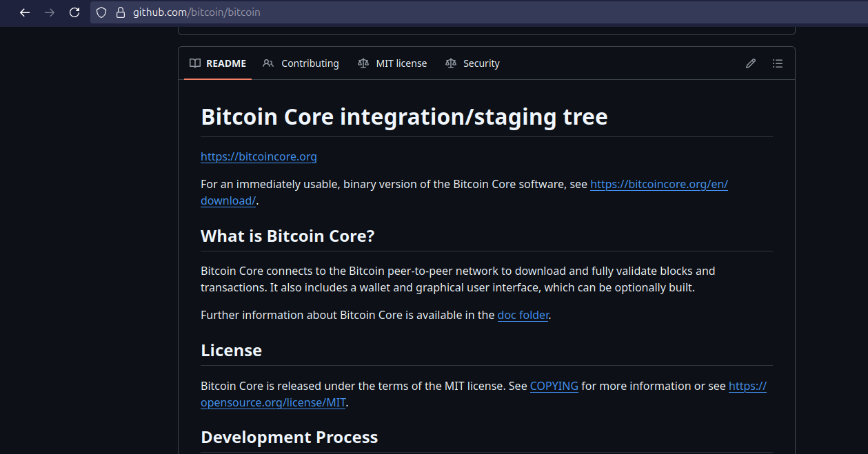Click the browser forward arrow

pyautogui.click(x=50, y=12)
